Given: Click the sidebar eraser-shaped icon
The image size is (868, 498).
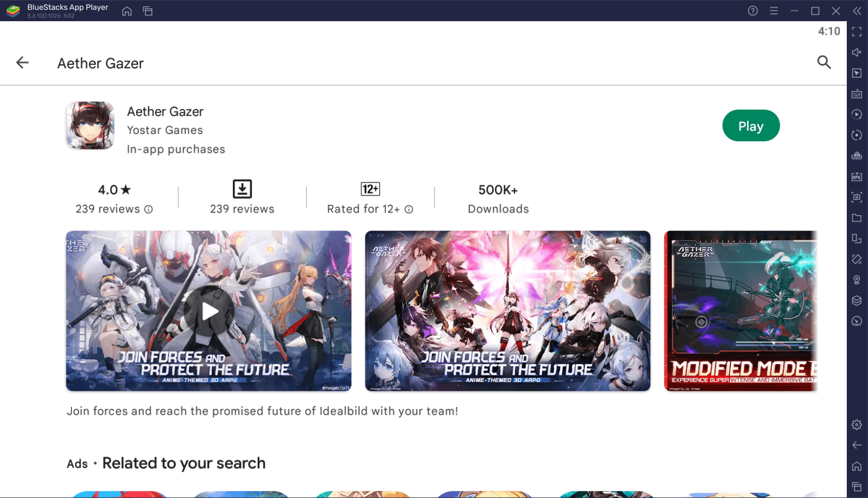Looking at the screenshot, I should pos(857,260).
